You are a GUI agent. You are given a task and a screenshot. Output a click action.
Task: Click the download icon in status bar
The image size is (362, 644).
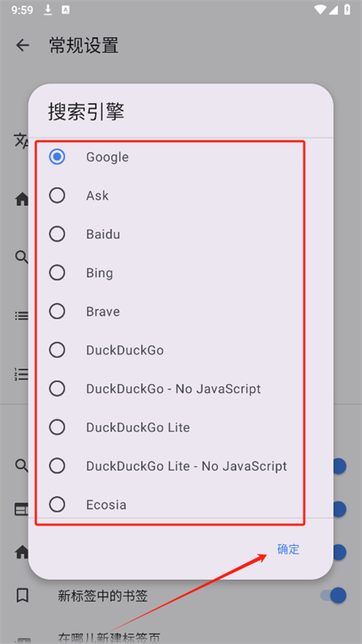tap(48, 10)
